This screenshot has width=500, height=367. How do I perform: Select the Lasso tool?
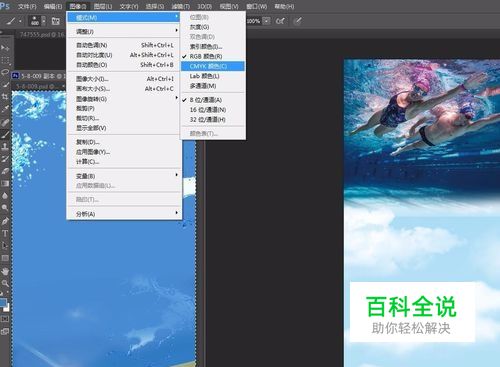pyautogui.click(x=5, y=72)
